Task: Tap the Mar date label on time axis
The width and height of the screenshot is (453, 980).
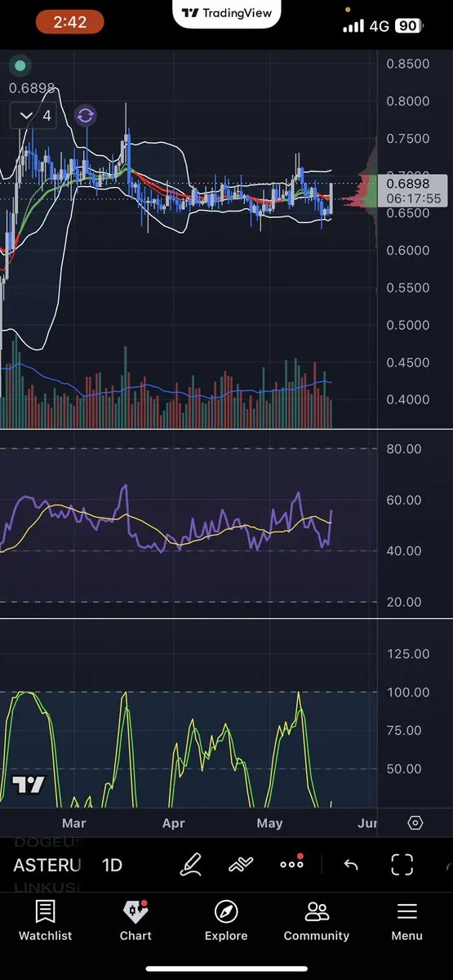Action: 73,822
